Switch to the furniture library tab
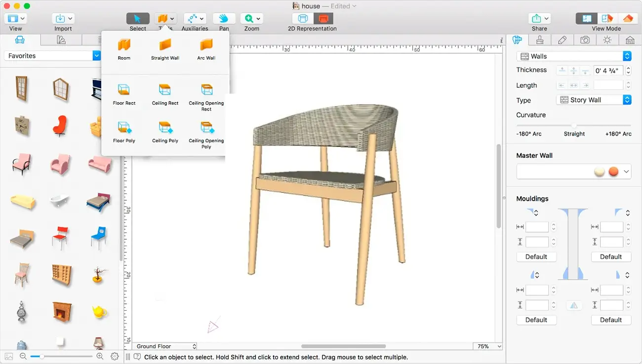 click(19, 40)
